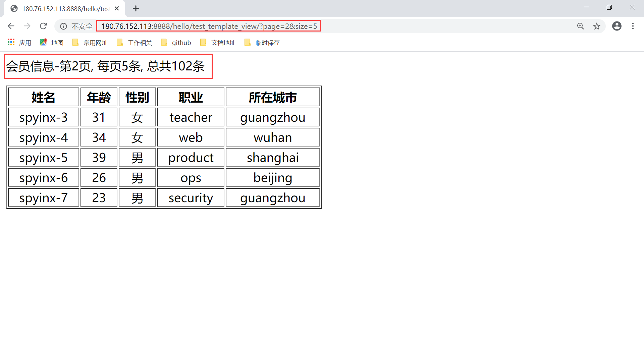The width and height of the screenshot is (644, 342).
Task: Click age 23 in spyinx-7 row
Action: (x=99, y=198)
